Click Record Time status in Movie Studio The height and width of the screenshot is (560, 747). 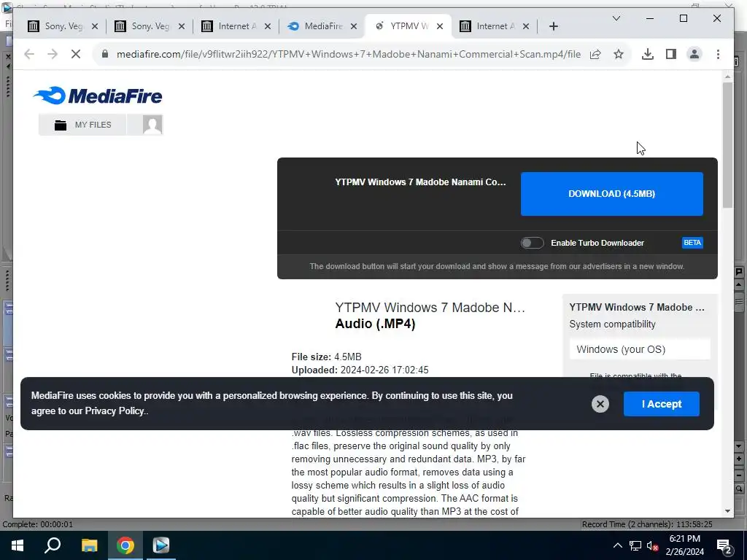coord(647,524)
